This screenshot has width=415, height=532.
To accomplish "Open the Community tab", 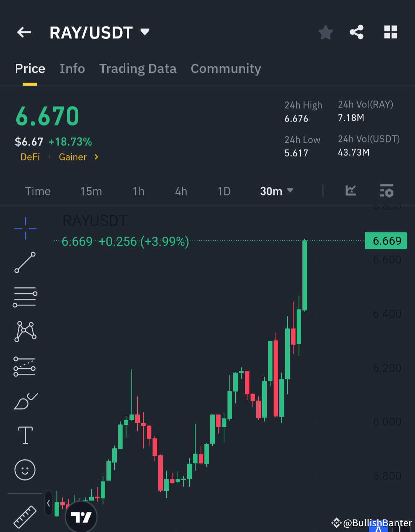I will 226,68.
